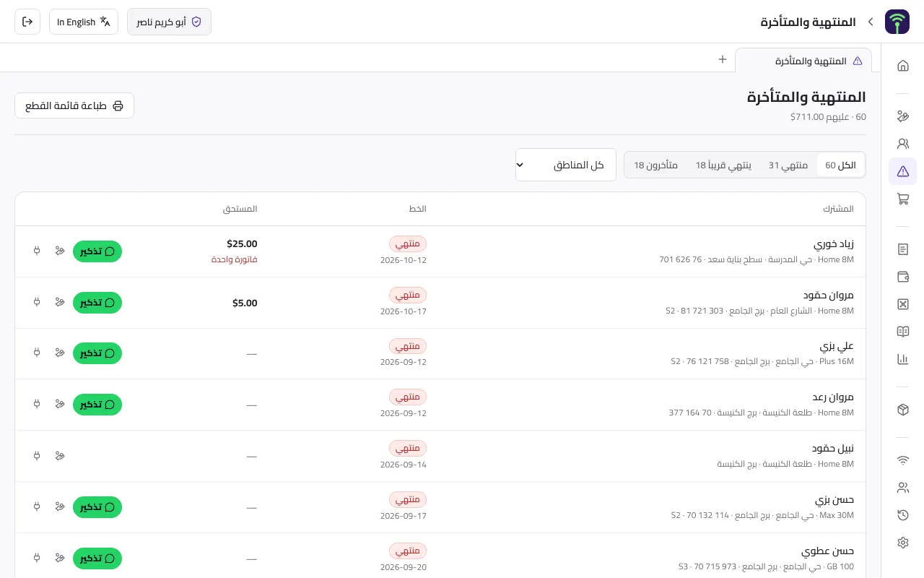Open the bar chart reports icon
The width and height of the screenshot is (924, 578).
click(902, 359)
